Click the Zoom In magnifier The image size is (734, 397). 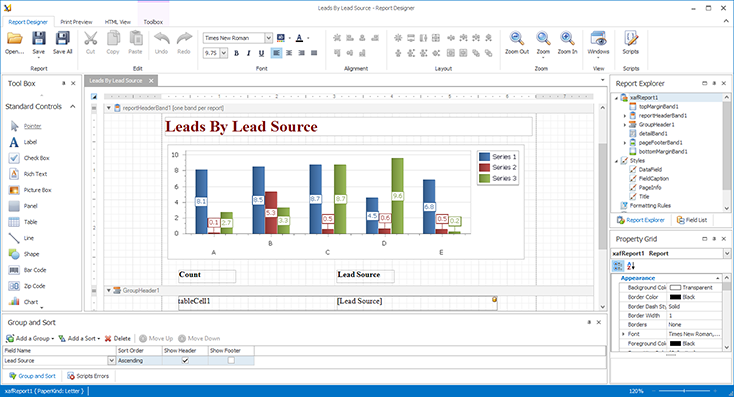coord(567,39)
